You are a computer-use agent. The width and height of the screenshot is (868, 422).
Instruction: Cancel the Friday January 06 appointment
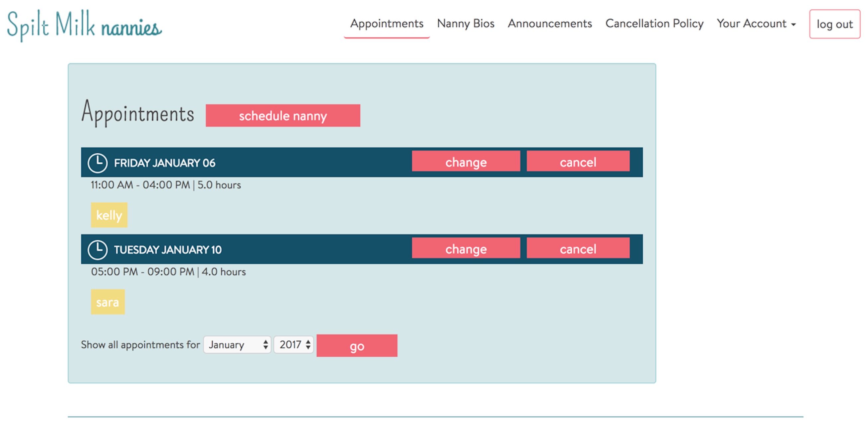point(578,162)
